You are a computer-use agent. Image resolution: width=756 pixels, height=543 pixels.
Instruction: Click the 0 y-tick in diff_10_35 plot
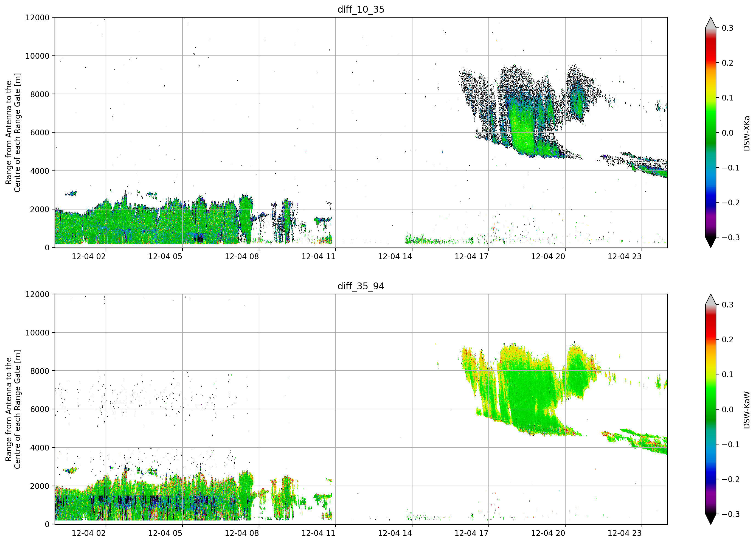[x=47, y=248]
